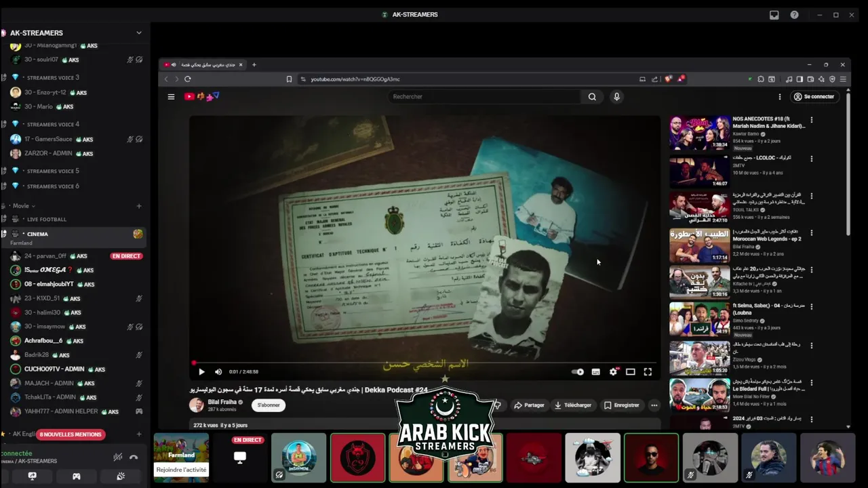This screenshot has height=488, width=868.
Task: Click the share screen button in voice panel
Action: point(32,476)
